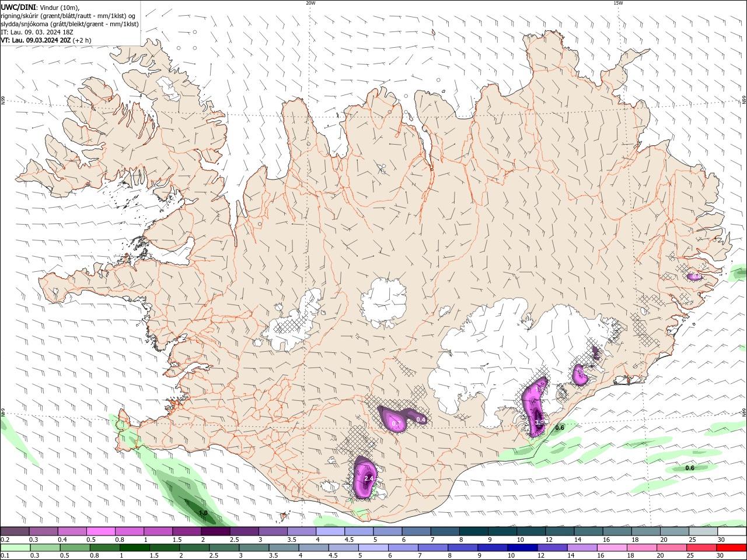This screenshot has width=747, height=560.
Task: Choose the light pink rain swatch labeled 16
Action: [x=611, y=547]
